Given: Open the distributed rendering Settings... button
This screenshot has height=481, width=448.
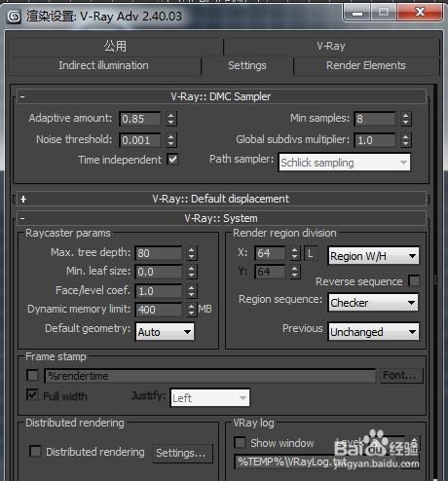Looking at the screenshot, I should pos(182,453).
